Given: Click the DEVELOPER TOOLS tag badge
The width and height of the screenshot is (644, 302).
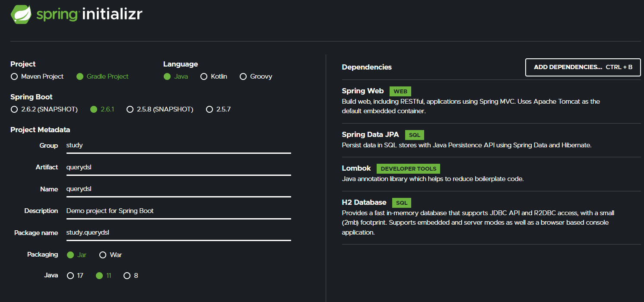Looking at the screenshot, I should pyautogui.click(x=408, y=168).
